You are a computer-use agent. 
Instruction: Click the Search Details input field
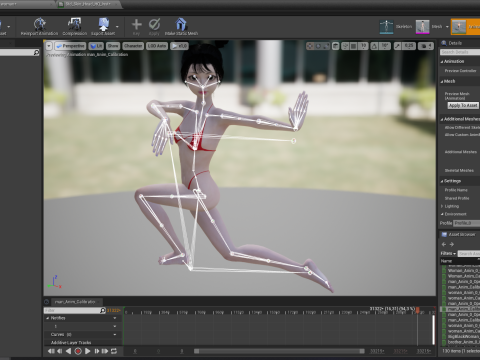(460, 52)
